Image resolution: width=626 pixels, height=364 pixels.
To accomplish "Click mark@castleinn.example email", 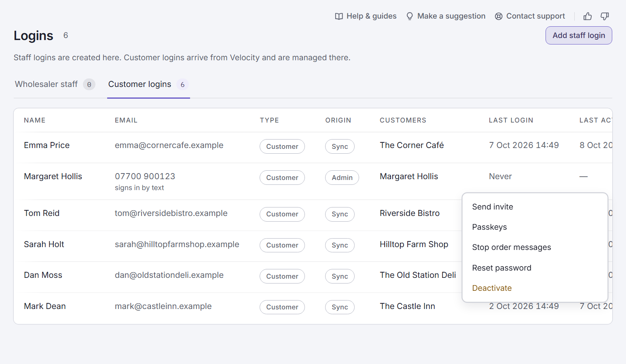I will 163,306.
